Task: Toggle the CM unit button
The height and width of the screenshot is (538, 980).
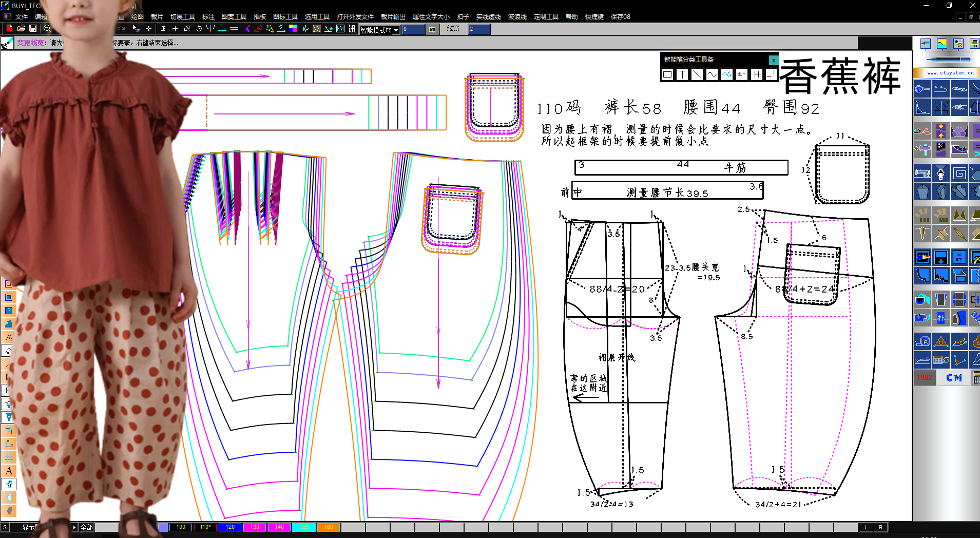Action: 954,378
